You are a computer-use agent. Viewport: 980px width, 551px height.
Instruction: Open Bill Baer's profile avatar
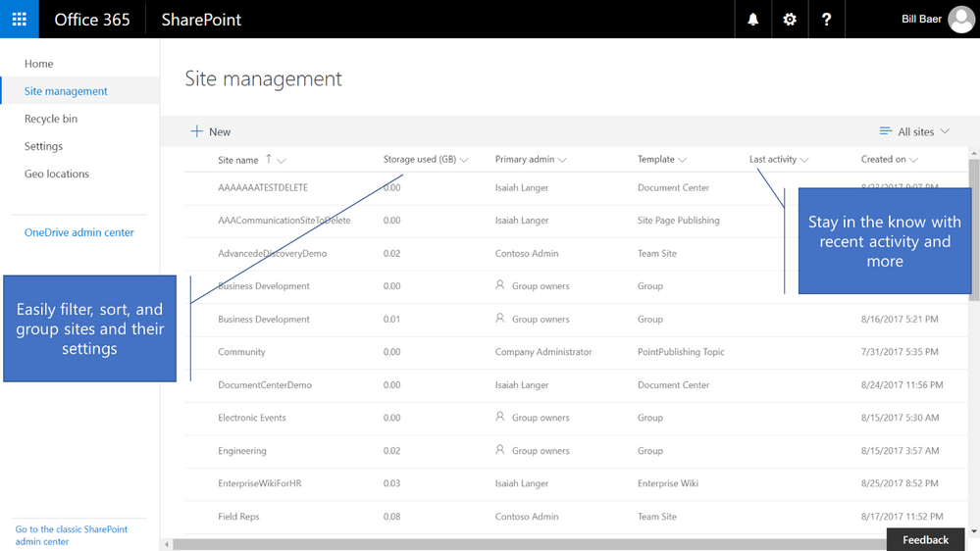961,20
